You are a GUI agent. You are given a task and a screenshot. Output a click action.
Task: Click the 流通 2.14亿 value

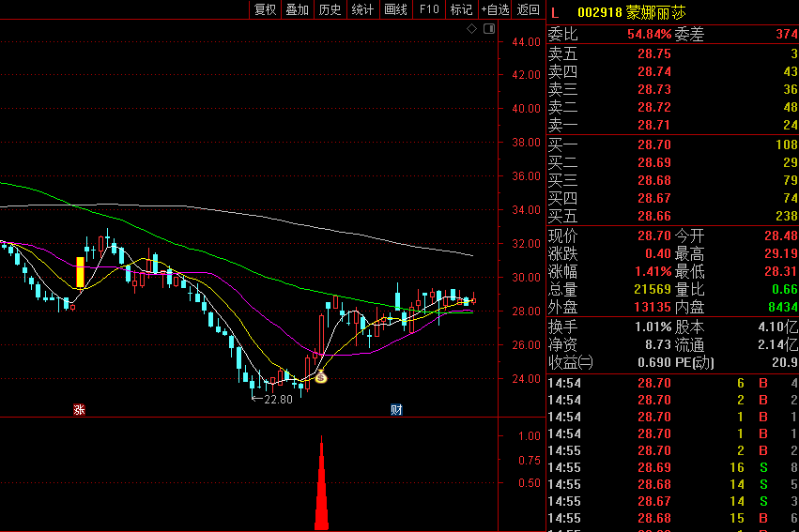[x=778, y=345]
